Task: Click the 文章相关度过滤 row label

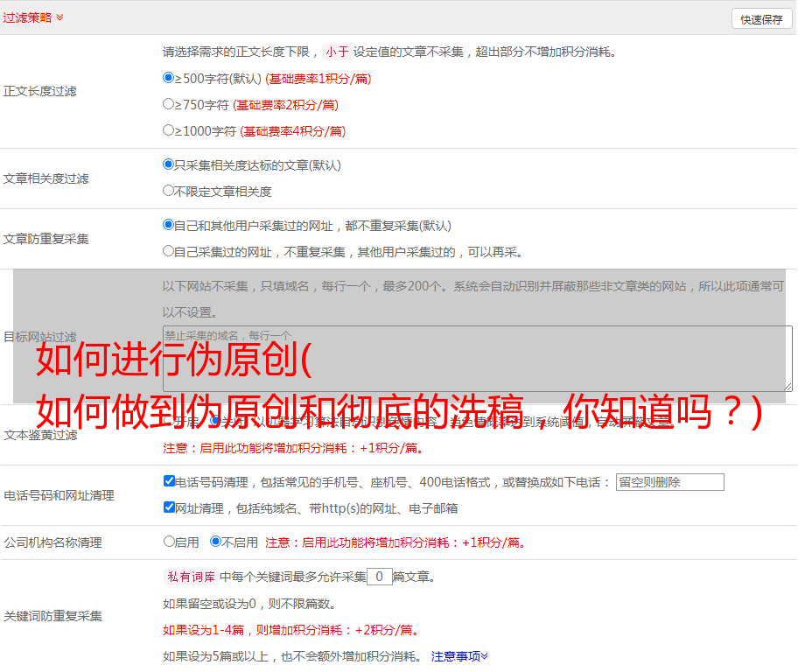Action: [45, 178]
